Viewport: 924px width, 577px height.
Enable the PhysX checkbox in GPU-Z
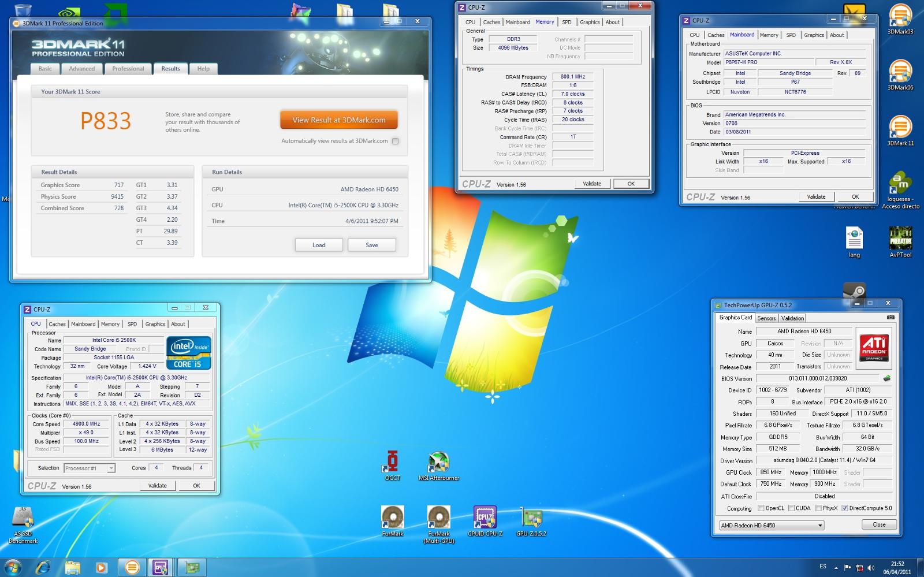818,508
